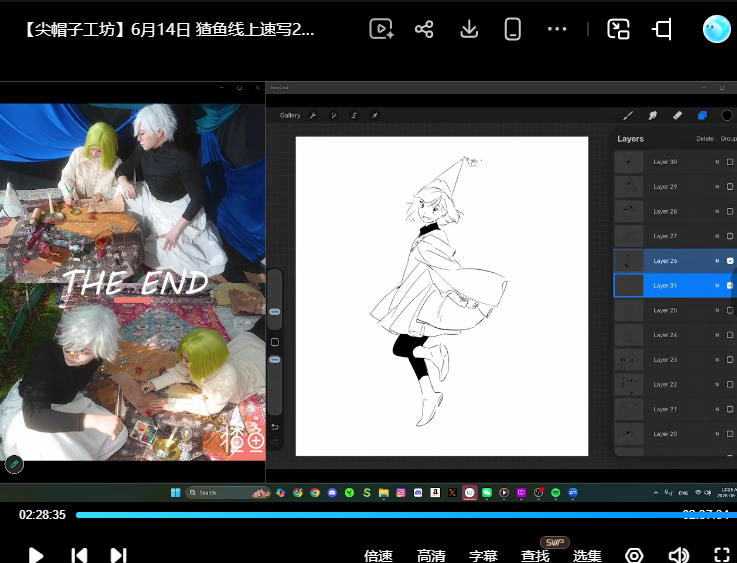Open the 选集 episode list

coord(587,556)
